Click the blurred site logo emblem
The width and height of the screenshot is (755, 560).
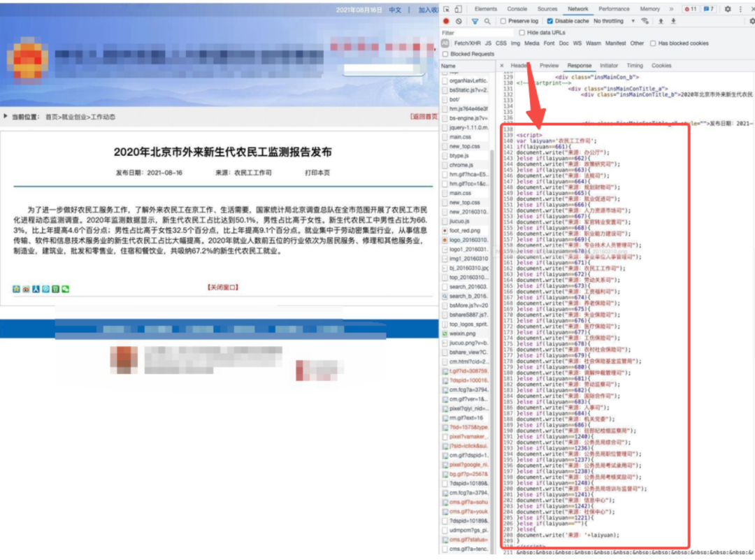click(27, 60)
